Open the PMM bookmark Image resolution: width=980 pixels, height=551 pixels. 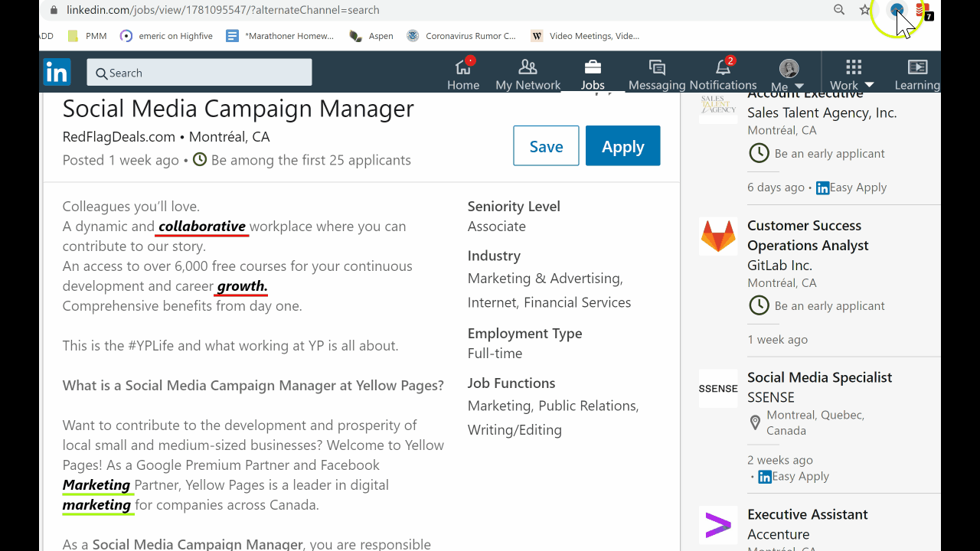point(87,36)
